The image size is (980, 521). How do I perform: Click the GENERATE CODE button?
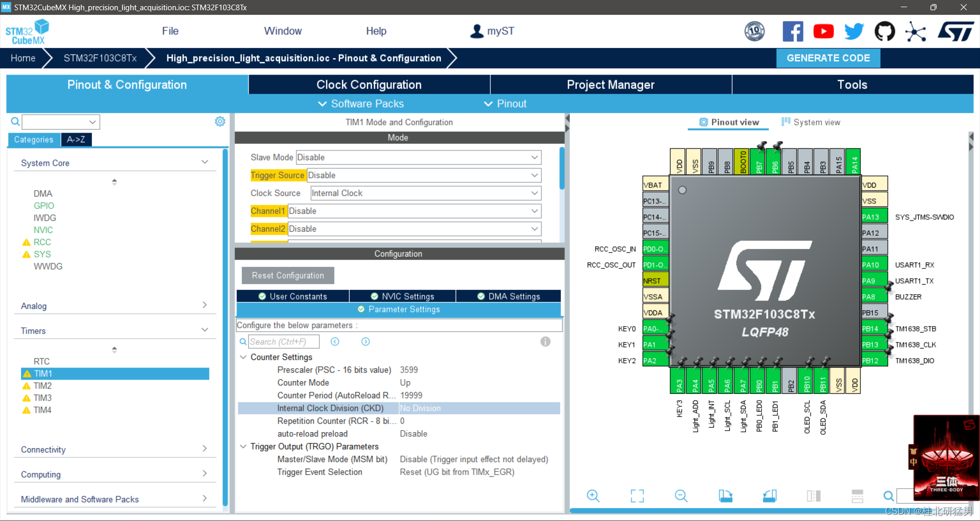tap(828, 58)
